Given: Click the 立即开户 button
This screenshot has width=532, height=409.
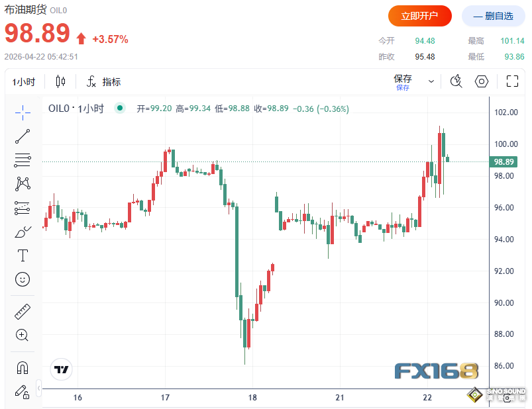Looking at the screenshot, I should pyautogui.click(x=420, y=16).
